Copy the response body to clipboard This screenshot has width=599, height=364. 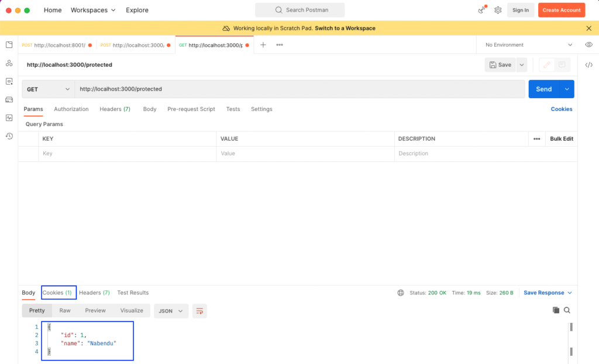click(x=556, y=310)
